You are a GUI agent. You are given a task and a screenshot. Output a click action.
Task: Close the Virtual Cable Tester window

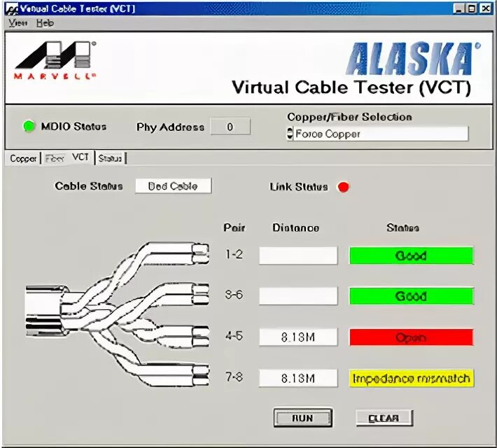[x=486, y=8]
